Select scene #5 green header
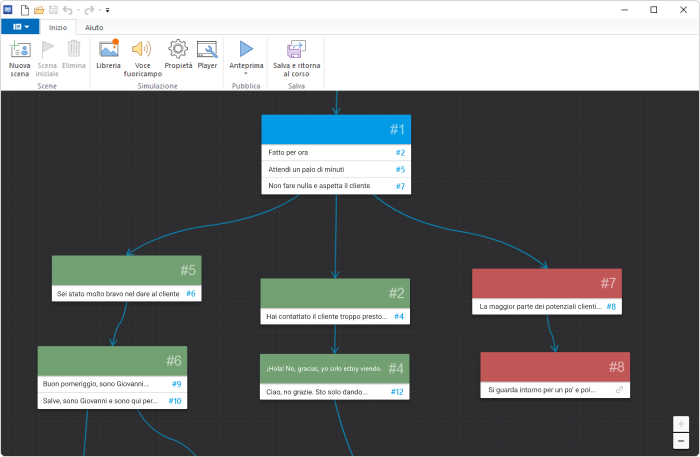The image size is (700, 457). 127,270
